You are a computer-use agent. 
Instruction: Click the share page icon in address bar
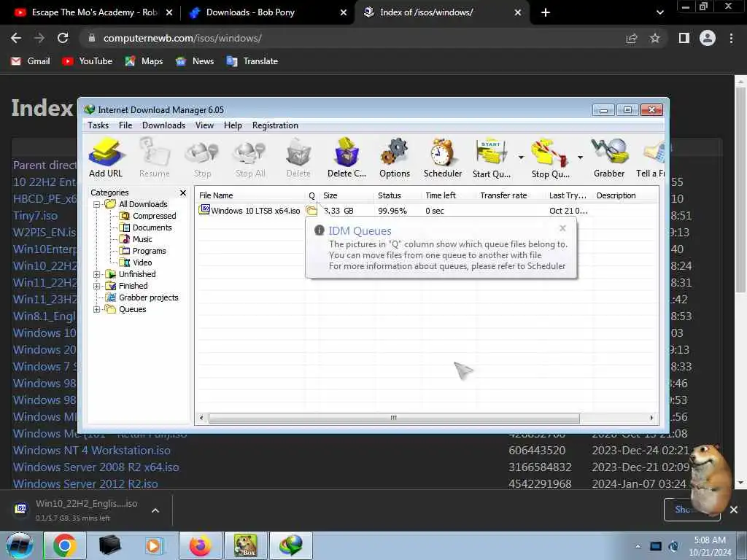(x=632, y=38)
